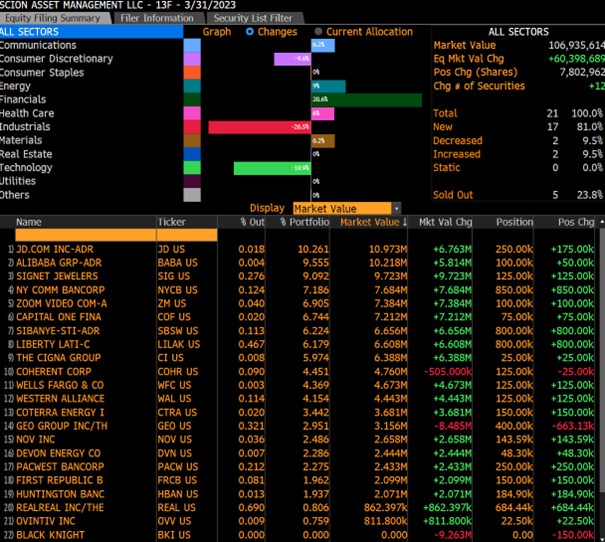Screen dimensions: 605x542
Task: Click the Market Value column sort arrow
Action: coord(404,222)
